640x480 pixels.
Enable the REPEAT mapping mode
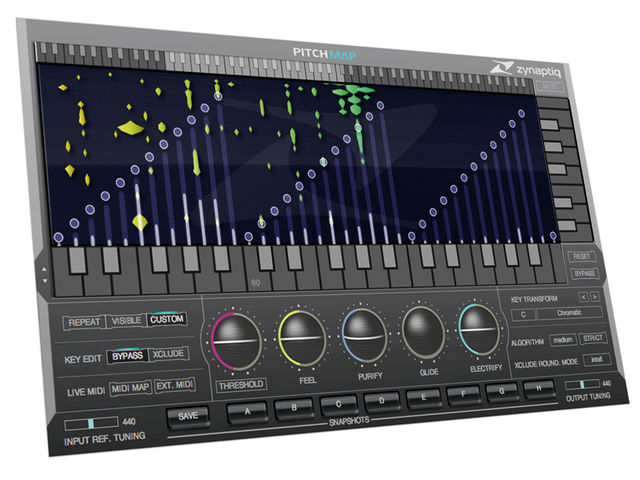click(x=84, y=322)
